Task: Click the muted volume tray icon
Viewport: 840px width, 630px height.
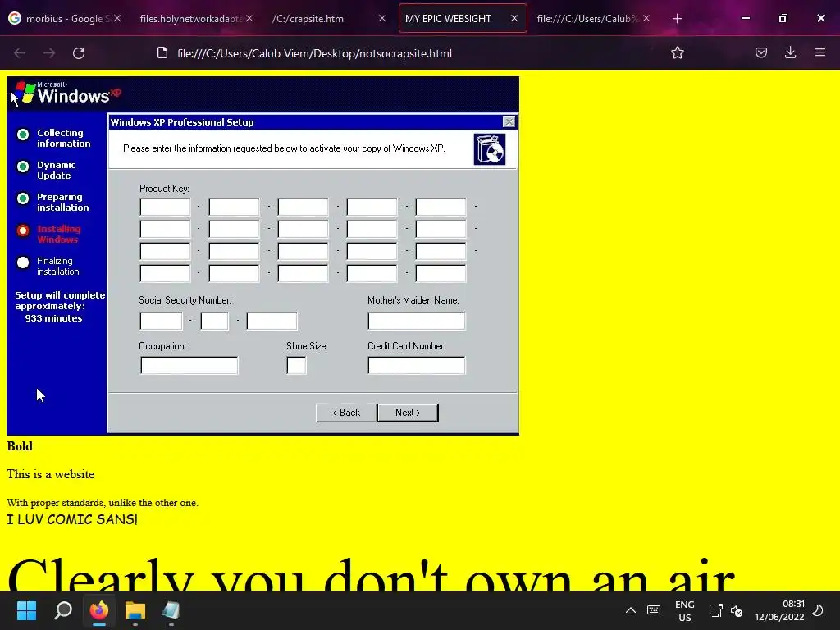Action: (737, 610)
